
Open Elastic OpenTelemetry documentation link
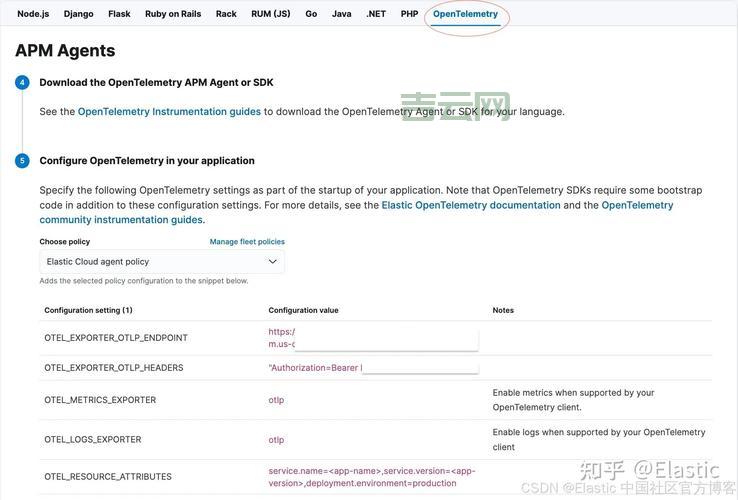pos(471,205)
